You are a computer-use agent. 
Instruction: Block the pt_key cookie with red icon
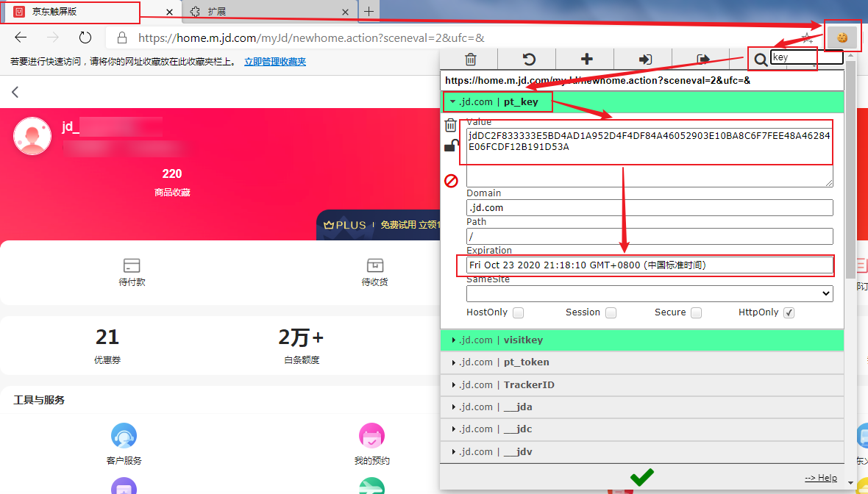coord(451,180)
